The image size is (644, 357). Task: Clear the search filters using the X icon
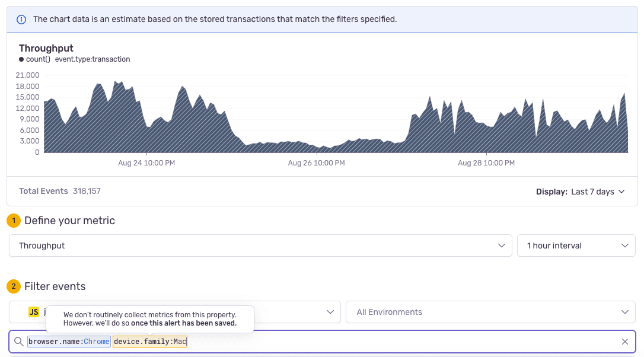click(624, 341)
